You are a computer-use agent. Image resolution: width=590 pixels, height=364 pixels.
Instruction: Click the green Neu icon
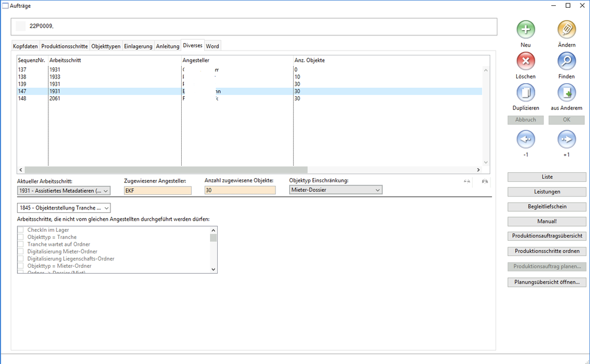click(526, 29)
